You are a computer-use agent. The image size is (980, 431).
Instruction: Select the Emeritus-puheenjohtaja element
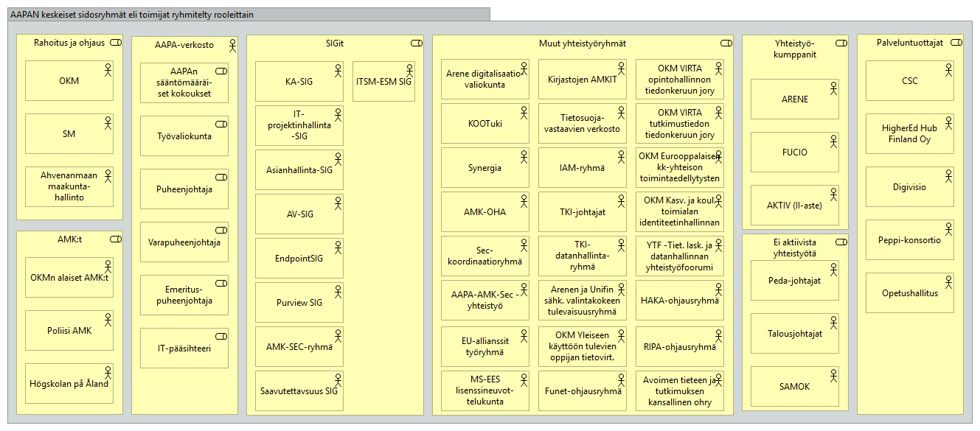tap(184, 295)
